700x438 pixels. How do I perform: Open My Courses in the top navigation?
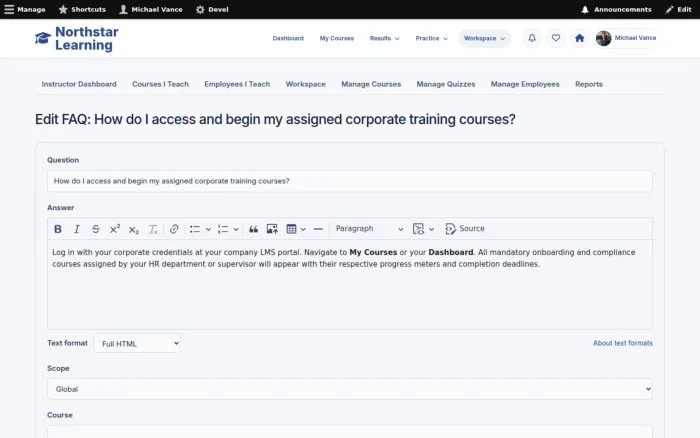click(337, 38)
